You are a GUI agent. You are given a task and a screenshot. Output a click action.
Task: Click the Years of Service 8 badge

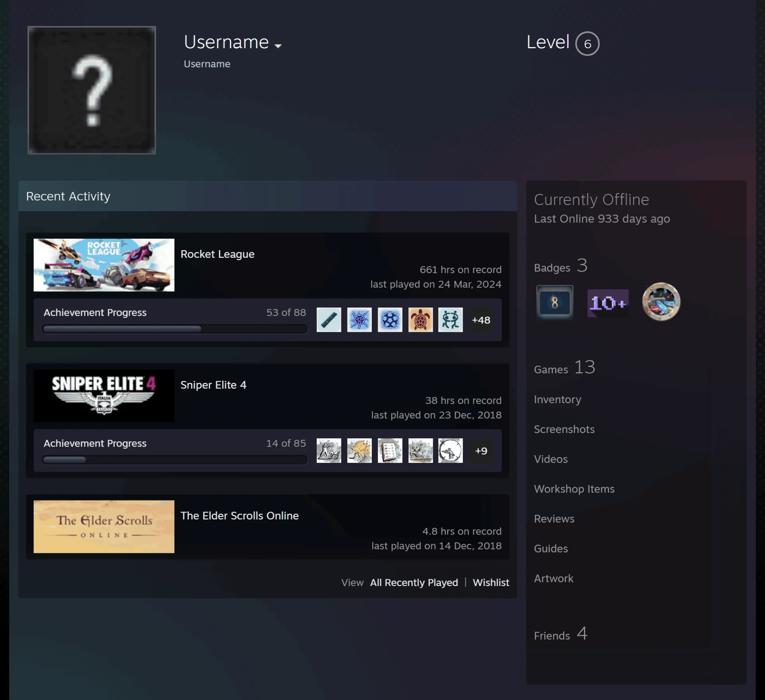point(555,302)
